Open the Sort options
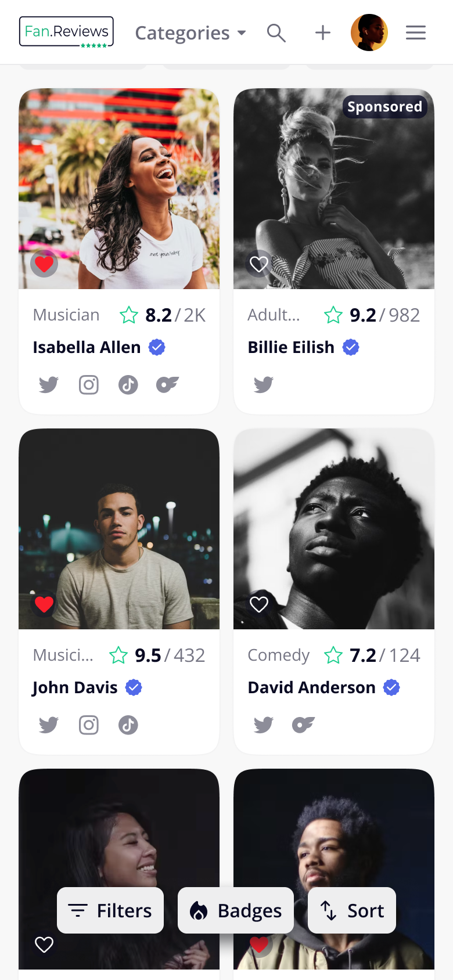Image resolution: width=453 pixels, height=980 pixels. pos(351,910)
